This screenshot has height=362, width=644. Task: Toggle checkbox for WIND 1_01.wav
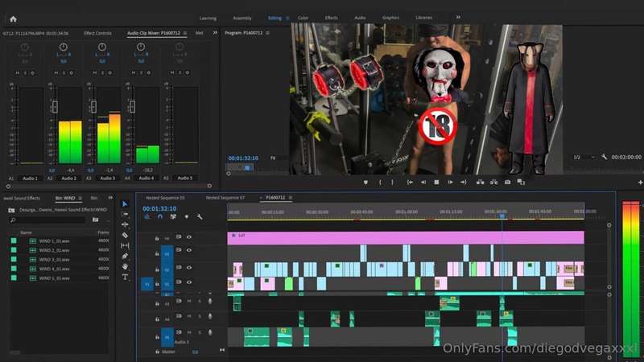point(14,241)
